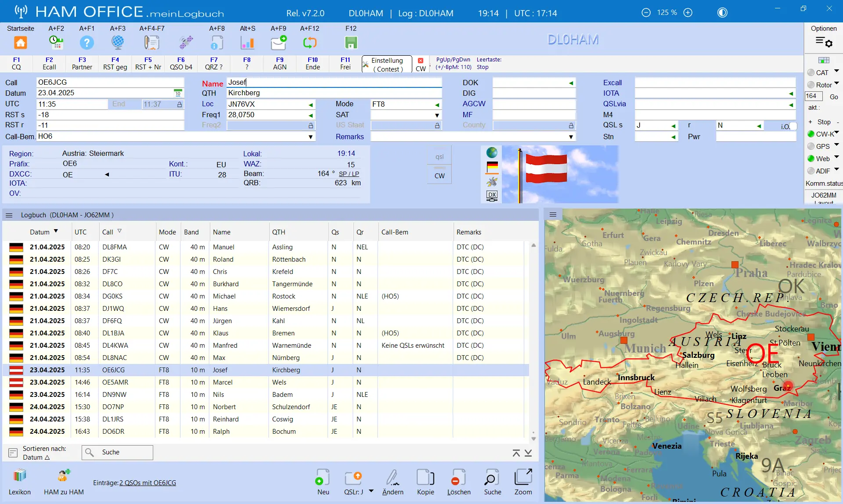Click the Kopie copy icon
The height and width of the screenshot is (504, 843).
tap(425, 477)
